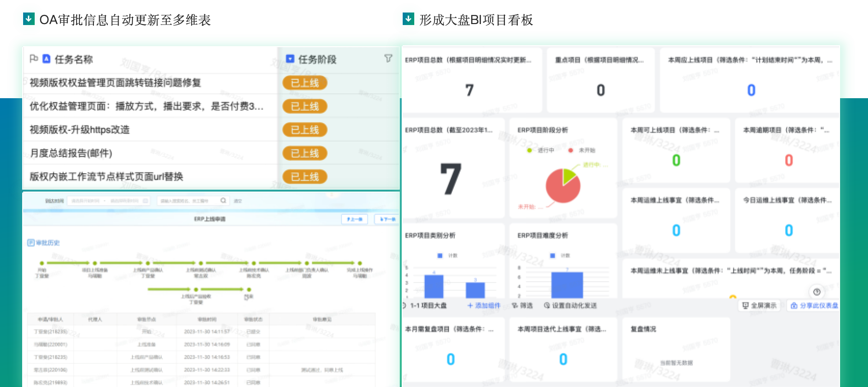Click the blue field-type icon before 任务名称
This screenshot has width=868, height=387.
pos(46,59)
